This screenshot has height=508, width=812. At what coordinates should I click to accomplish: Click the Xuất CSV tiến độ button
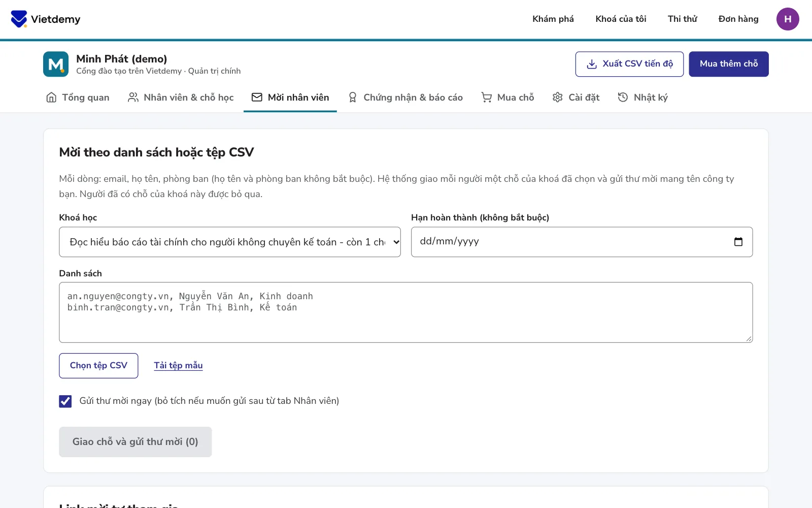point(629,64)
